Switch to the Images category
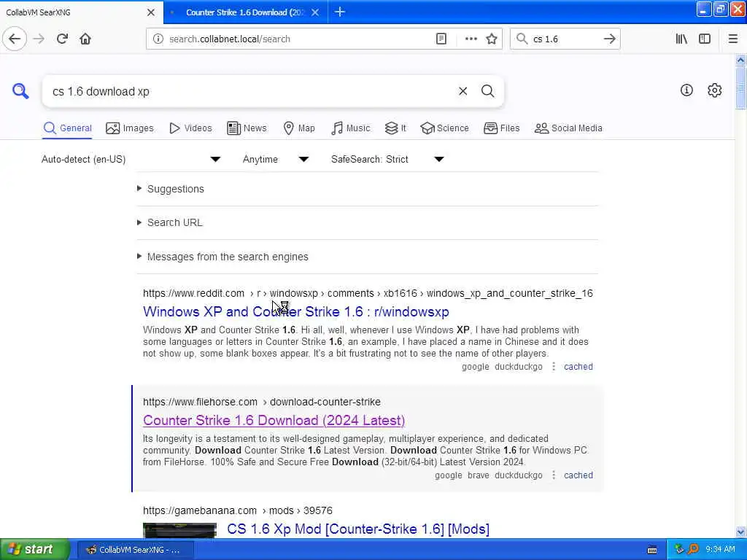Viewport: 747px width, 560px height. 130,128
